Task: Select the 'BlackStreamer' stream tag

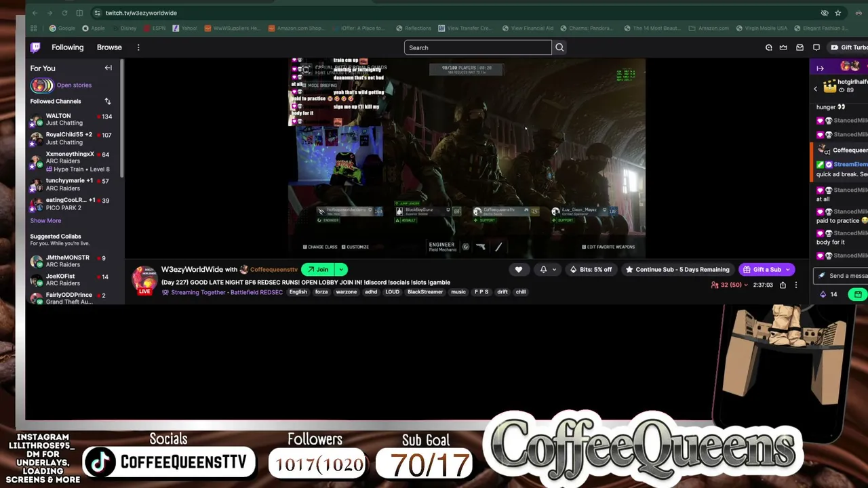Action: click(425, 292)
